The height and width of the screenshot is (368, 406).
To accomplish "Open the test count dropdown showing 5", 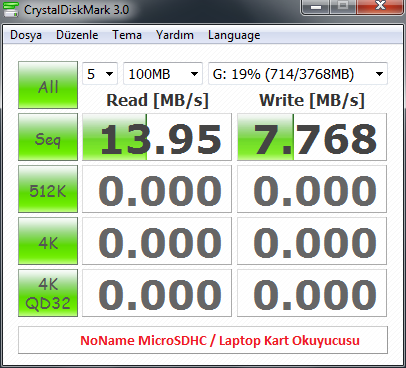I will coord(100,74).
